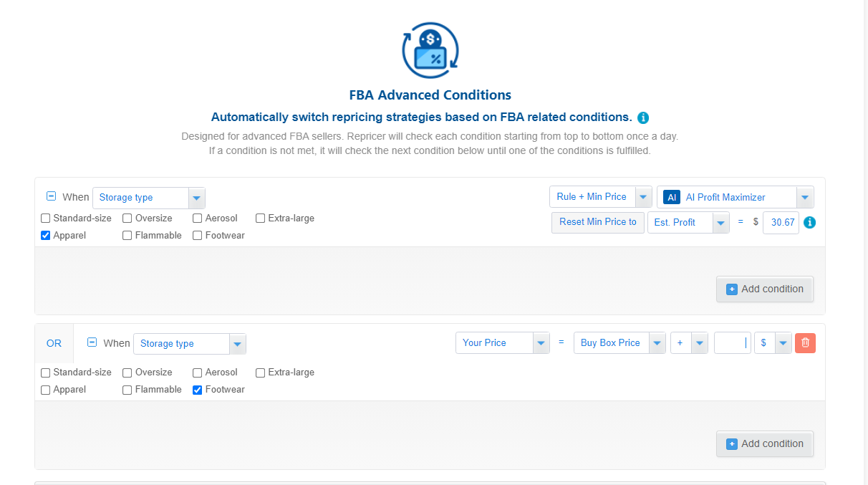
Task: Open the first Storage type dropdown
Action: coord(149,198)
